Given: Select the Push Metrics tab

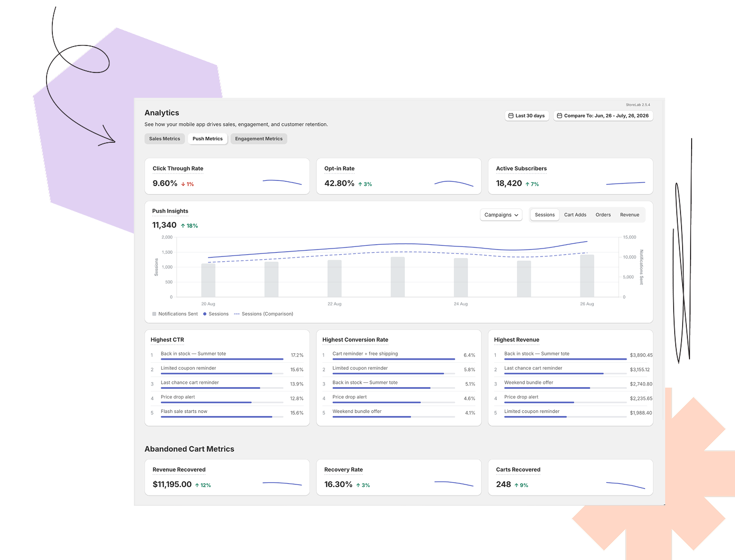Looking at the screenshot, I should pos(207,139).
